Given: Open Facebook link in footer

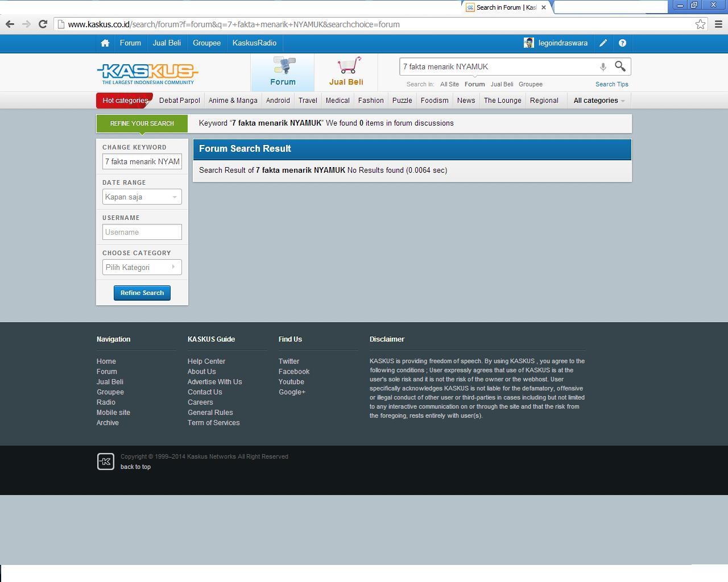Looking at the screenshot, I should click(x=294, y=372).
